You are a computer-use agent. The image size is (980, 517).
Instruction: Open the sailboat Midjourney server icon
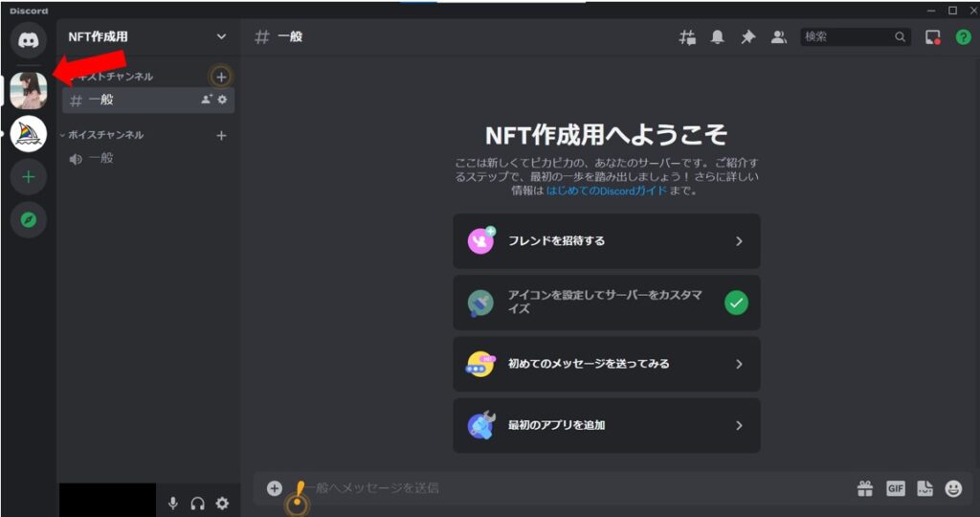(29, 134)
